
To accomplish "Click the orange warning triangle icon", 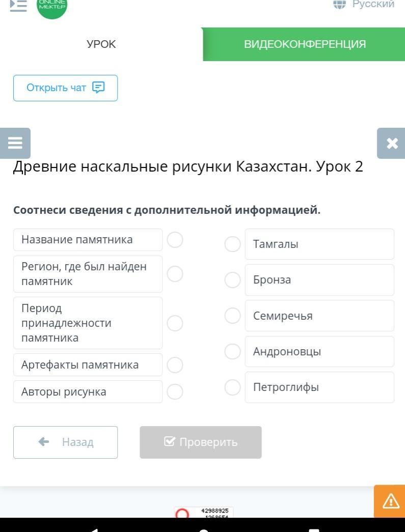I will (x=390, y=501).
